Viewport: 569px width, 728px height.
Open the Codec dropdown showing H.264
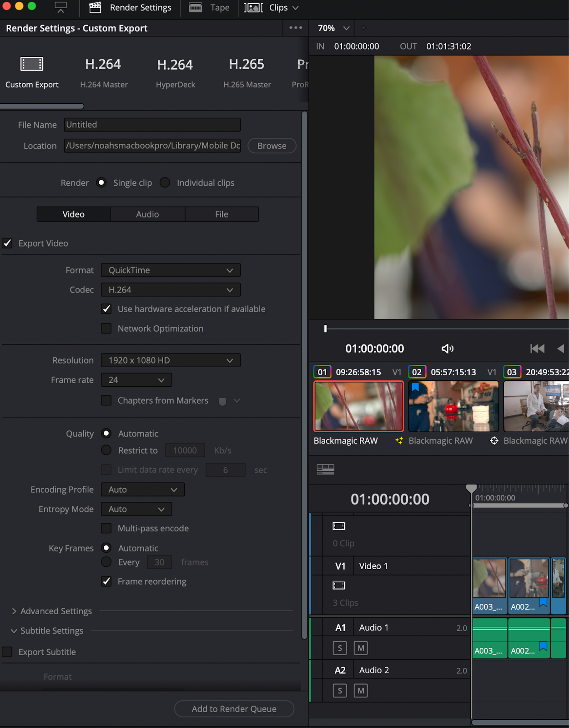tap(171, 290)
